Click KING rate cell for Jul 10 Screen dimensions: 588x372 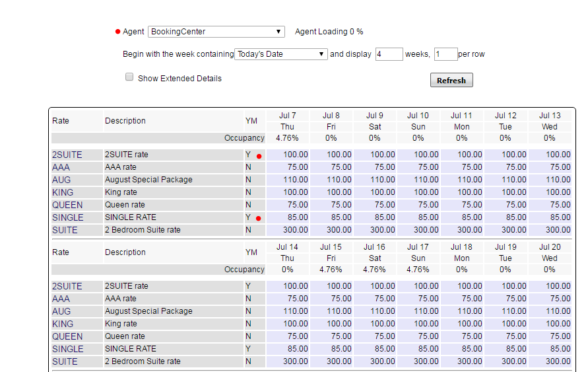coord(418,192)
